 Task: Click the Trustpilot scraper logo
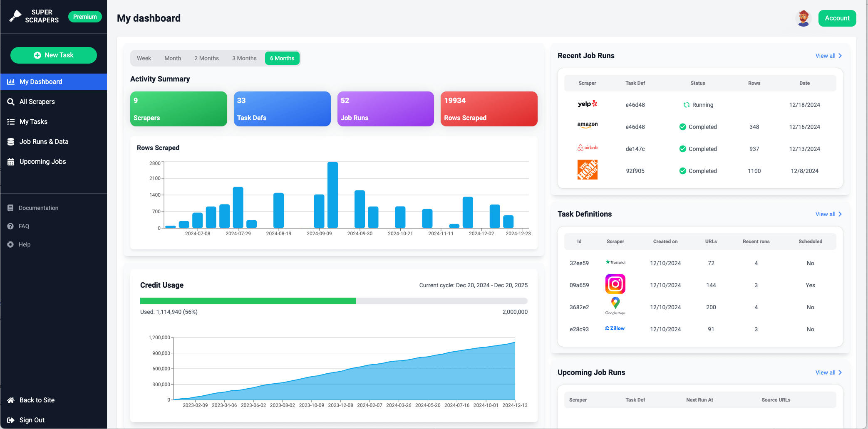tap(615, 262)
